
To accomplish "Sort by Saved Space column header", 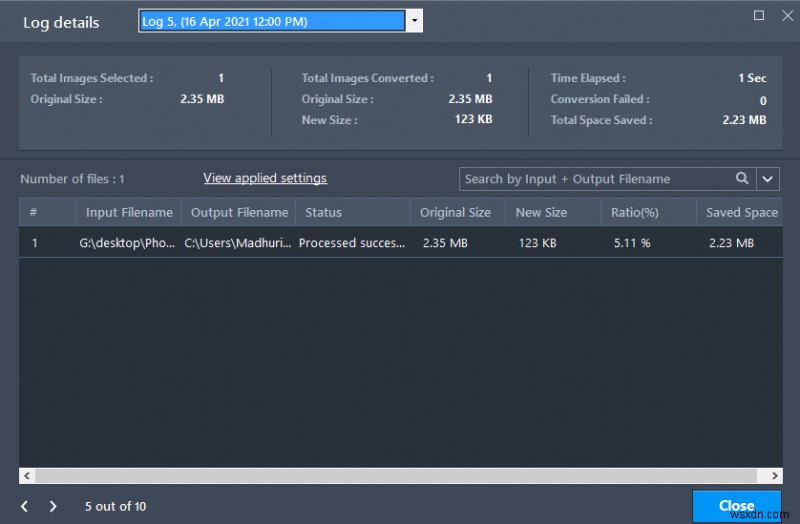I will (x=740, y=212).
